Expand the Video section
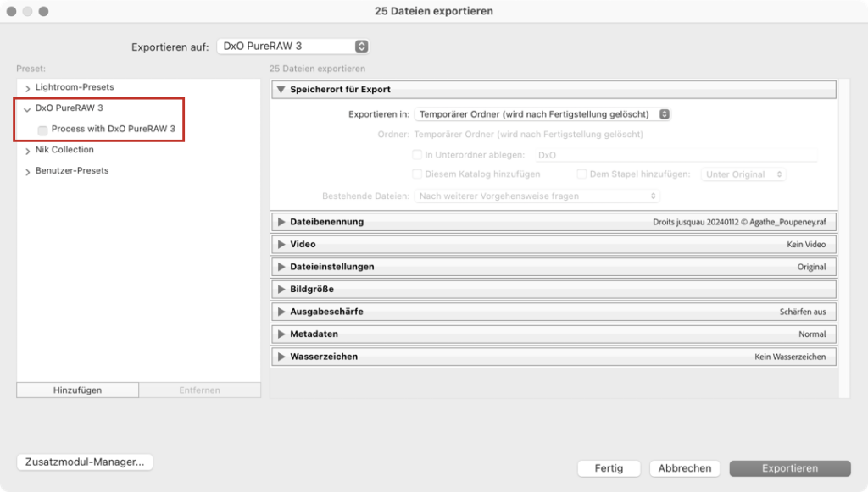Image resolution: width=868 pixels, height=492 pixels. 281,245
